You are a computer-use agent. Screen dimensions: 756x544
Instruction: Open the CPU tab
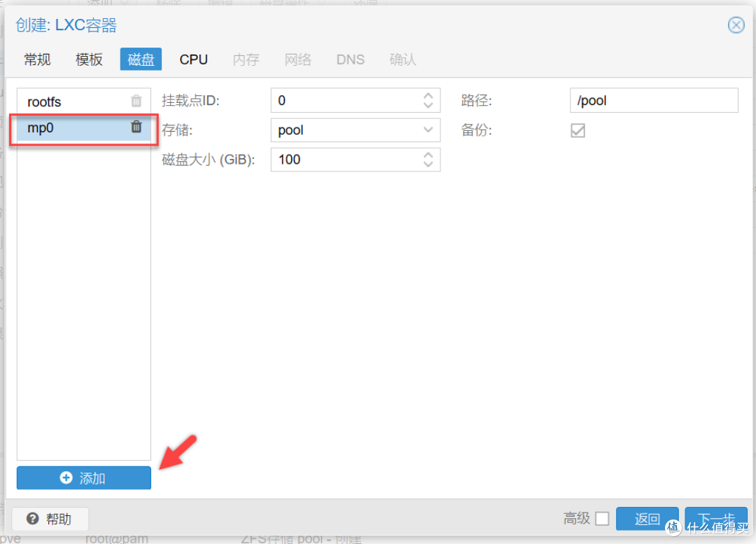pyautogui.click(x=193, y=60)
